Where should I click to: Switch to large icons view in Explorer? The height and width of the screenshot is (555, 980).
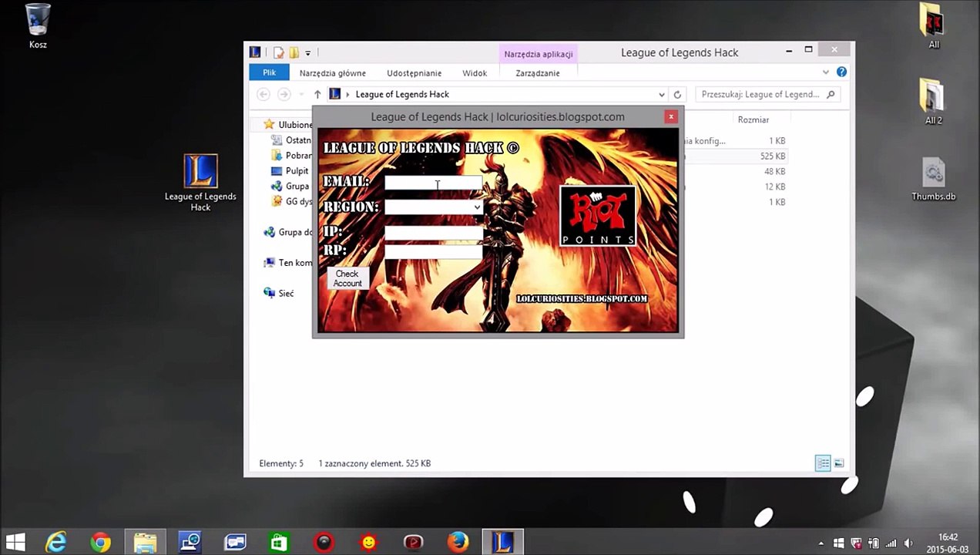tap(839, 463)
